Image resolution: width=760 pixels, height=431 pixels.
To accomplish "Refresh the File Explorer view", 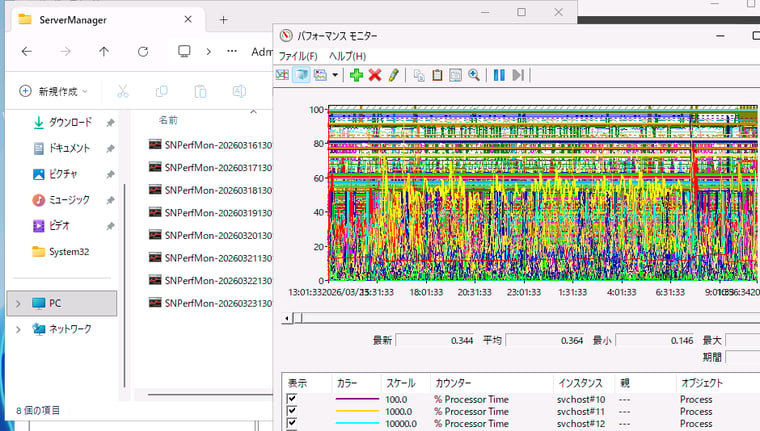I will pos(142,51).
